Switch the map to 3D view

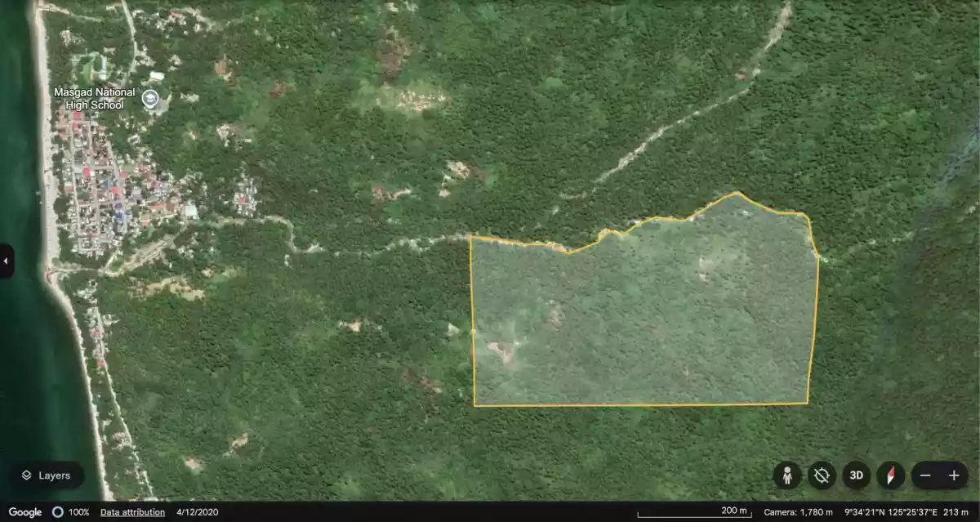[x=856, y=475]
